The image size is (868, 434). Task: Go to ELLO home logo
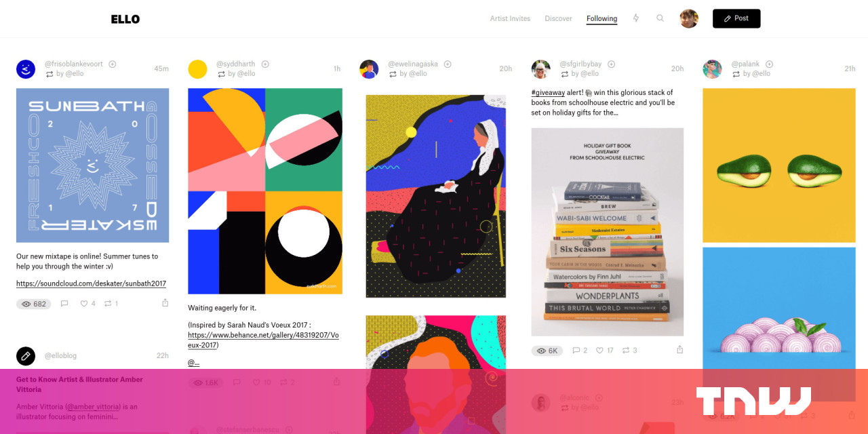click(125, 19)
